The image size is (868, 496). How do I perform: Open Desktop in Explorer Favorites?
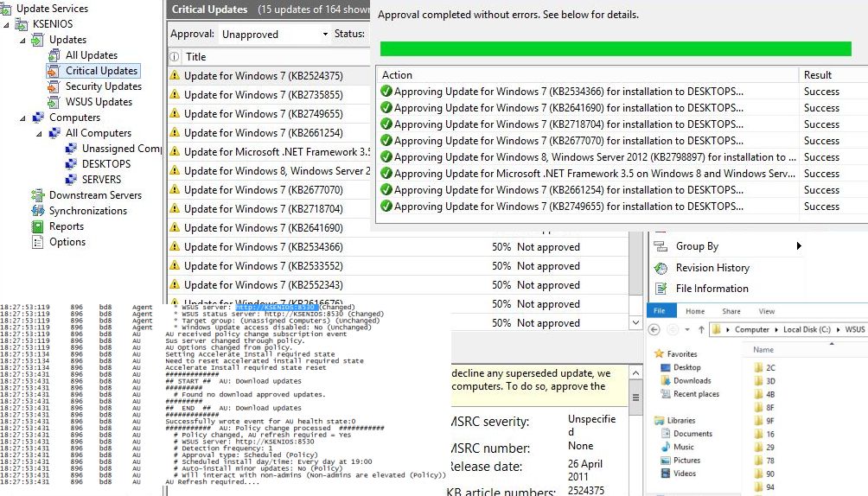[x=687, y=367]
